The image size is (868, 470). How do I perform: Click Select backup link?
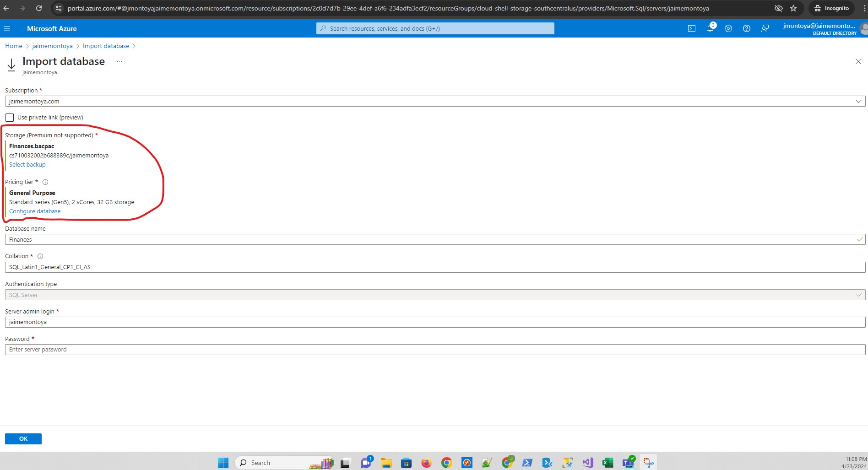27,165
